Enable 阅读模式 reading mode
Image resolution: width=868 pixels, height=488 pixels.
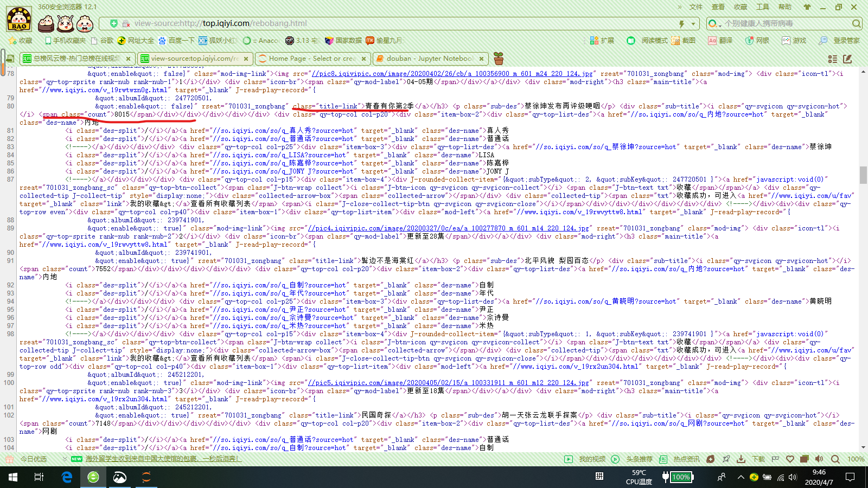point(647,41)
